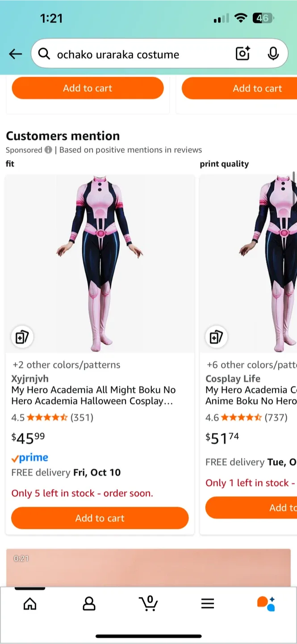Tap the Sponsored info icon
The height and width of the screenshot is (644, 297).
coord(48,150)
